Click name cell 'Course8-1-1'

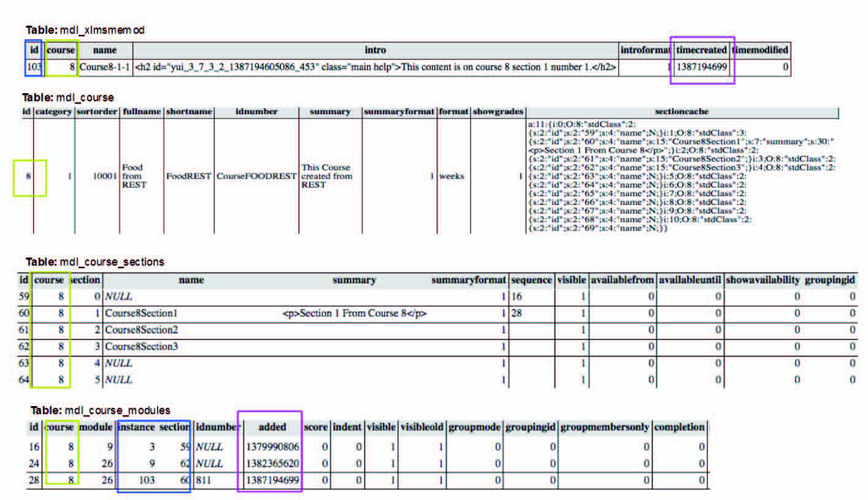point(105,67)
